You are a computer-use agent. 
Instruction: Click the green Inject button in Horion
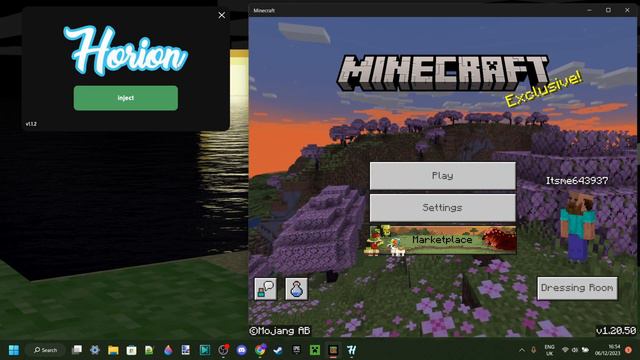coord(126,98)
